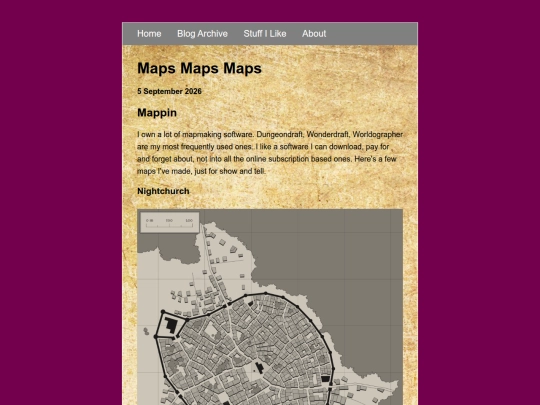Click the "Maps Maps Maps" post title
540x405 pixels.
coord(199,68)
